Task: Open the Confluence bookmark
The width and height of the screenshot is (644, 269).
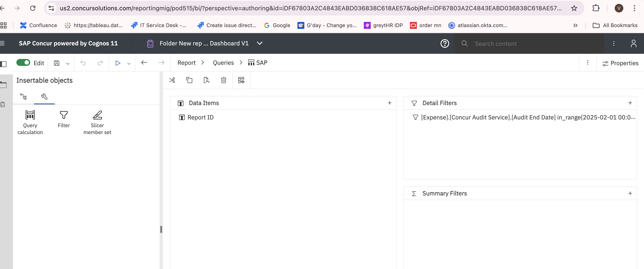Action: pyautogui.click(x=38, y=25)
